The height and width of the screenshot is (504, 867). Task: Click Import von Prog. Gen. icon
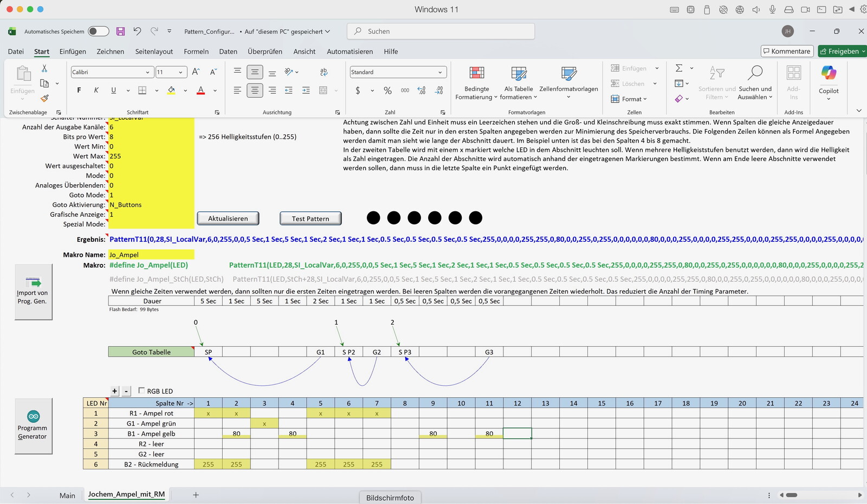[x=33, y=282]
